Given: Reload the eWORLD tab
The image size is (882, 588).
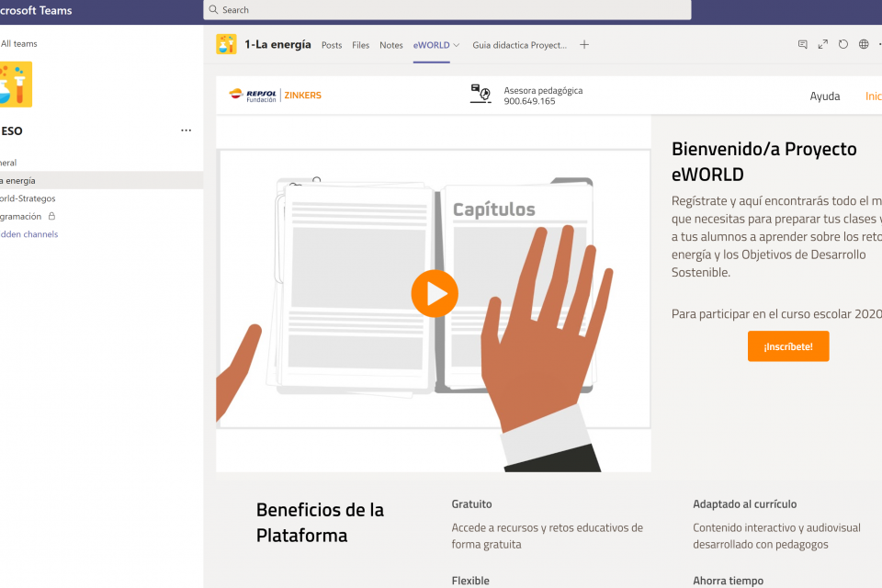Looking at the screenshot, I should (x=843, y=44).
